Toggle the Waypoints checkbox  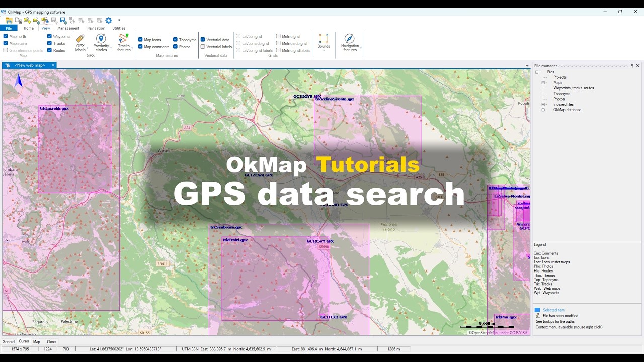click(x=49, y=36)
